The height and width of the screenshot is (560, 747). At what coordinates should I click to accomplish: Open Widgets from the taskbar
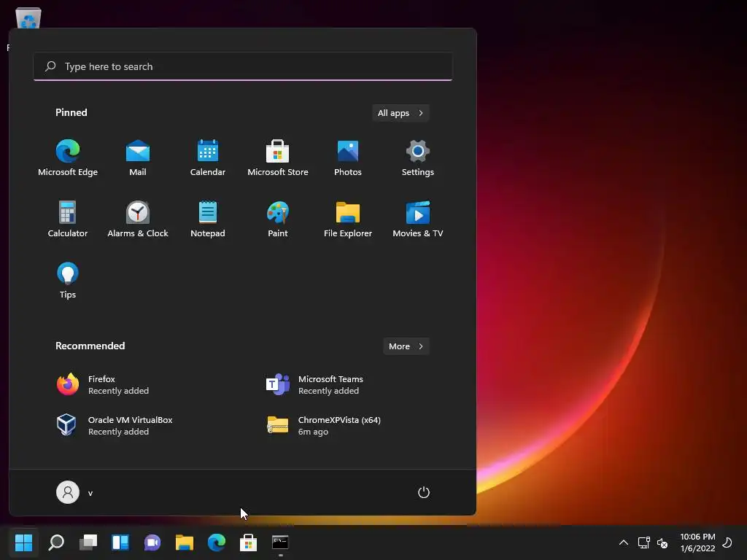tap(120, 542)
